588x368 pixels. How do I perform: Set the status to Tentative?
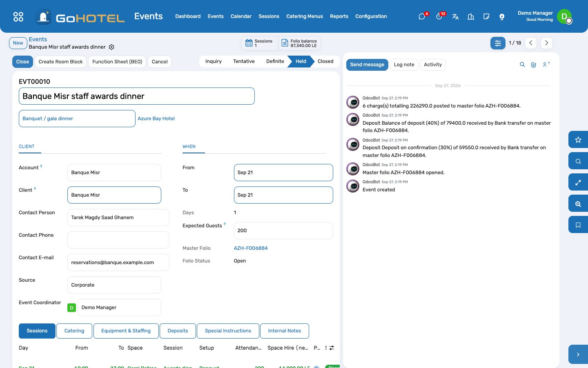244,61
